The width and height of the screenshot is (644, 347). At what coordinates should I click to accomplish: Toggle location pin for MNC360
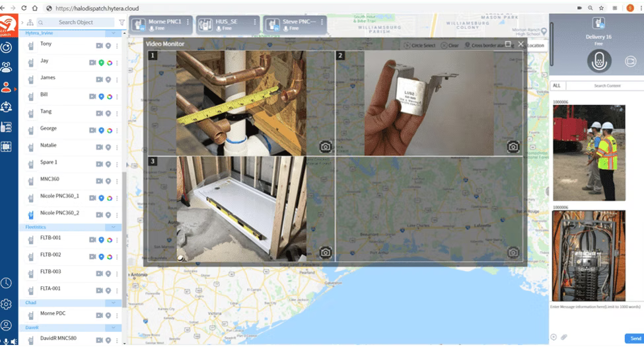tap(108, 181)
